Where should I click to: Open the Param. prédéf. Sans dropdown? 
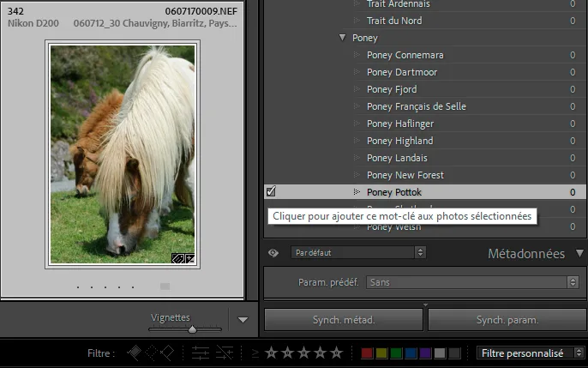click(472, 281)
